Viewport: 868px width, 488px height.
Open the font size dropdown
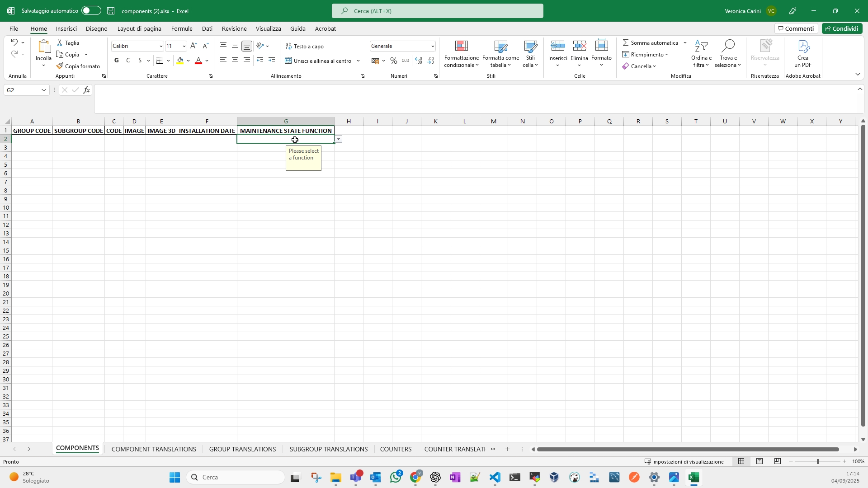(x=184, y=47)
